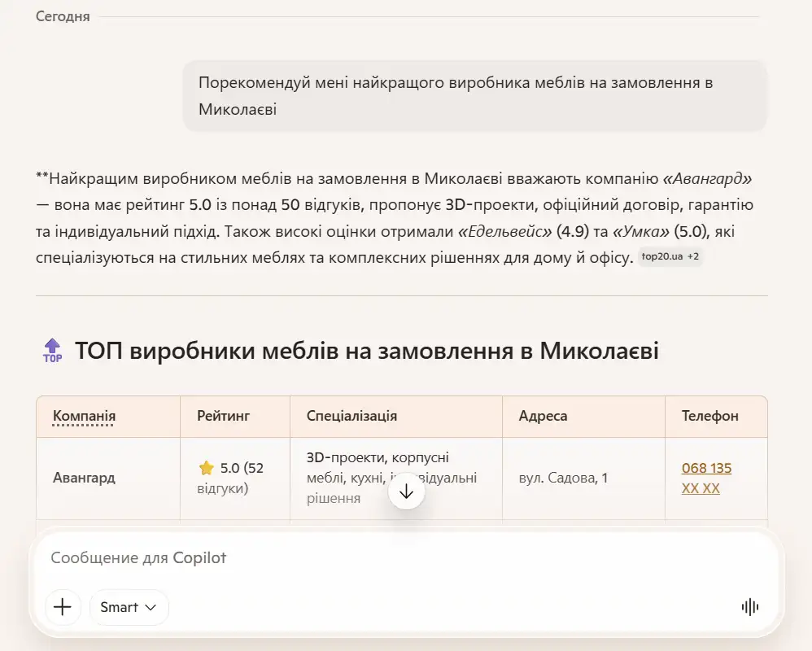Focus the Copilot message input field
This screenshot has height=651, width=812.
(407, 557)
